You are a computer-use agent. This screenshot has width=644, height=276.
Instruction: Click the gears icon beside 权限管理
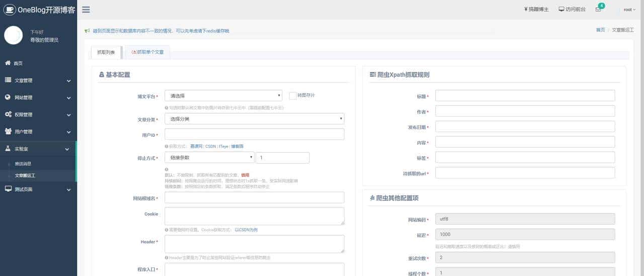[9, 114]
